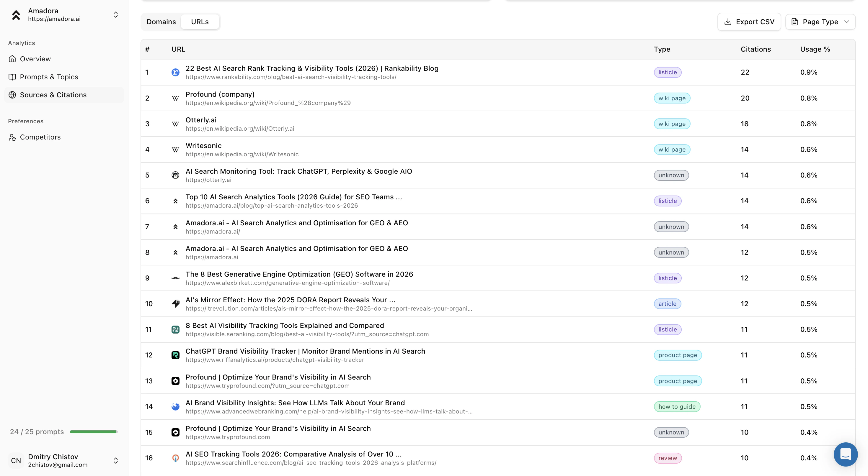Open the Page Type dropdown
The width and height of the screenshot is (868, 476).
coord(820,22)
